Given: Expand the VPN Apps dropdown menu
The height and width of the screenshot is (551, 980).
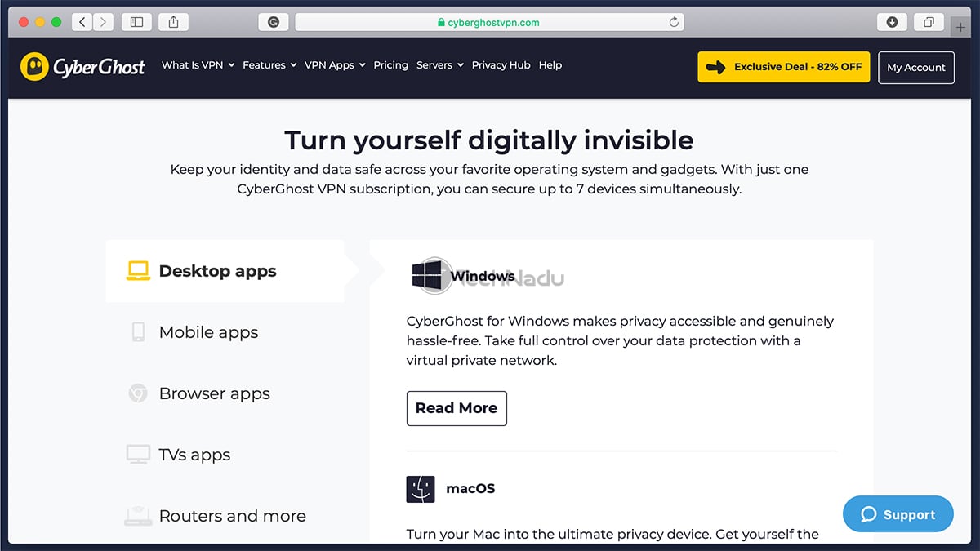Looking at the screenshot, I should pos(335,65).
